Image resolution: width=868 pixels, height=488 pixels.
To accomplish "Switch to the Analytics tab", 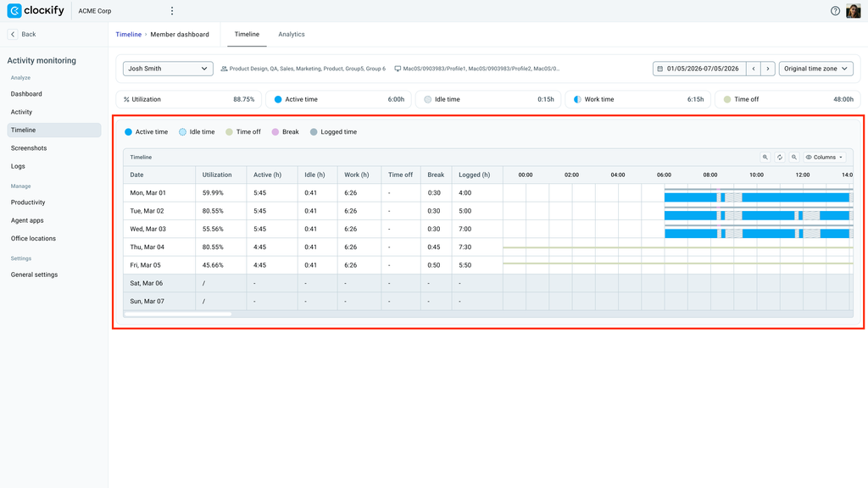I will click(292, 34).
